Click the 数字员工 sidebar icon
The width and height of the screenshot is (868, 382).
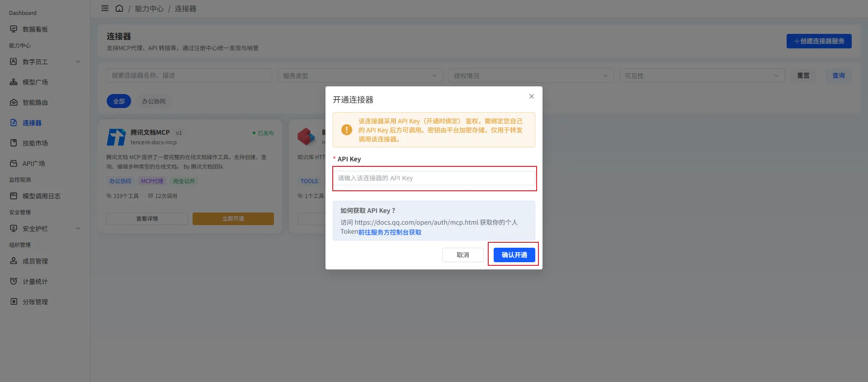click(14, 61)
